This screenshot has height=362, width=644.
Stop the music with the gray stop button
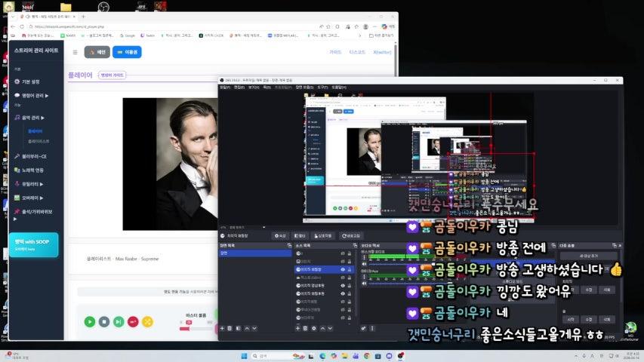104,322
